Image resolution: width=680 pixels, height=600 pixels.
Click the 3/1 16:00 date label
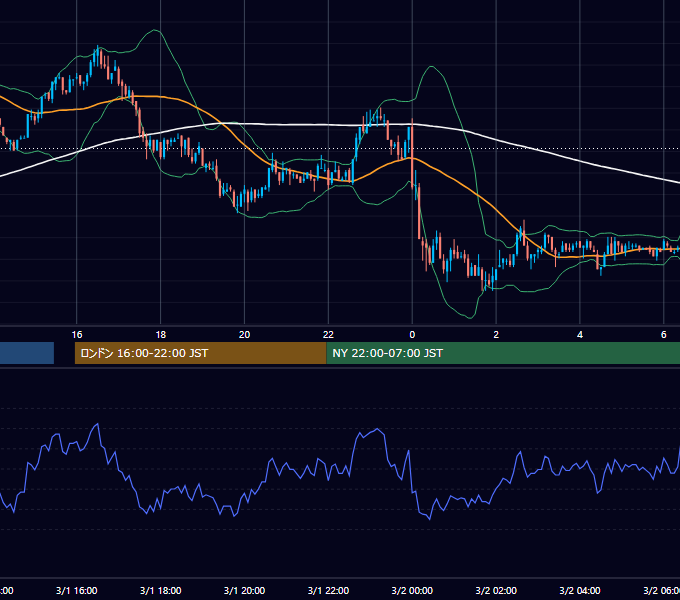click(x=77, y=590)
